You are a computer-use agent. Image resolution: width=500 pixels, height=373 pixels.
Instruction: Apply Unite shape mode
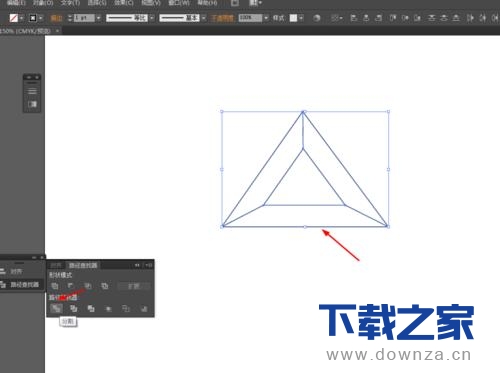[55, 286]
